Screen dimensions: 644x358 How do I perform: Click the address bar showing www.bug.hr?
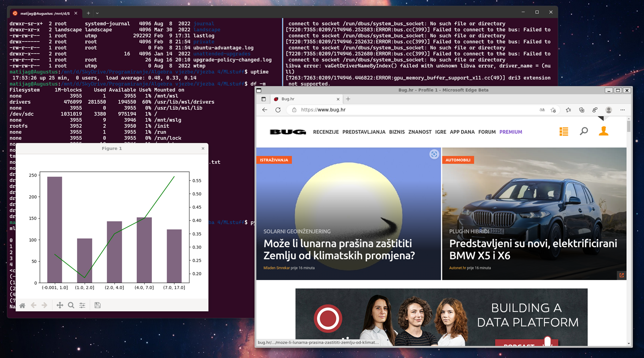[402, 110]
